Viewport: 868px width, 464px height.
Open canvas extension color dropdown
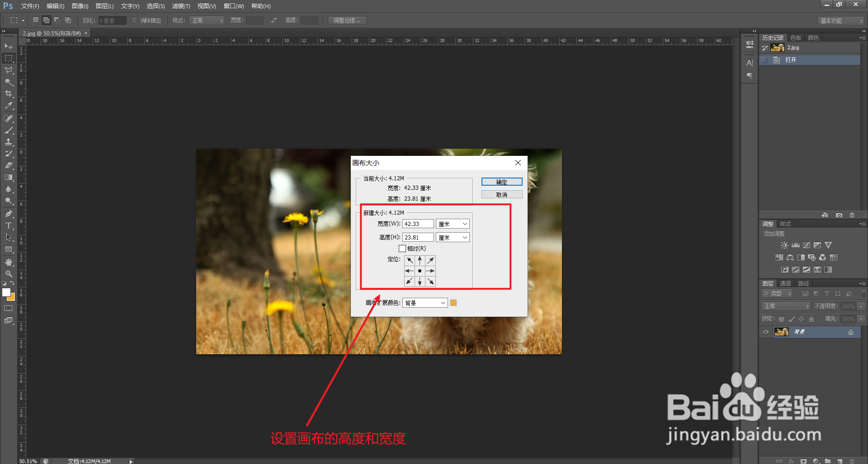coord(425,303)
